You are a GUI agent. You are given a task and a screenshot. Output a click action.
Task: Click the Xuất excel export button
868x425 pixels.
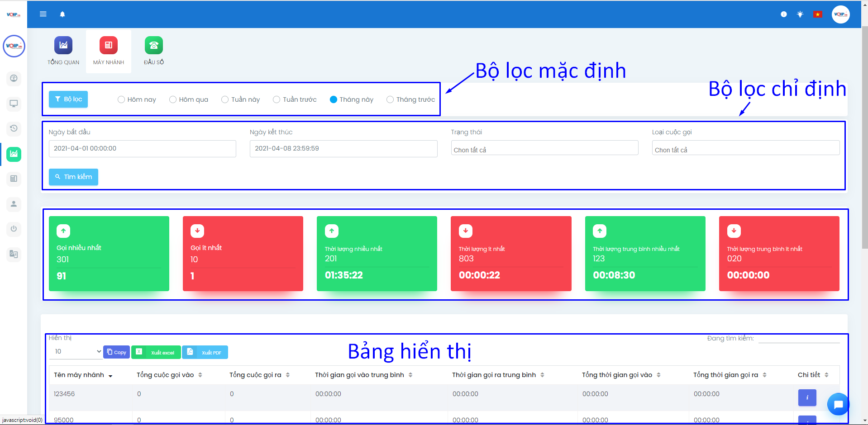[156, 352]
